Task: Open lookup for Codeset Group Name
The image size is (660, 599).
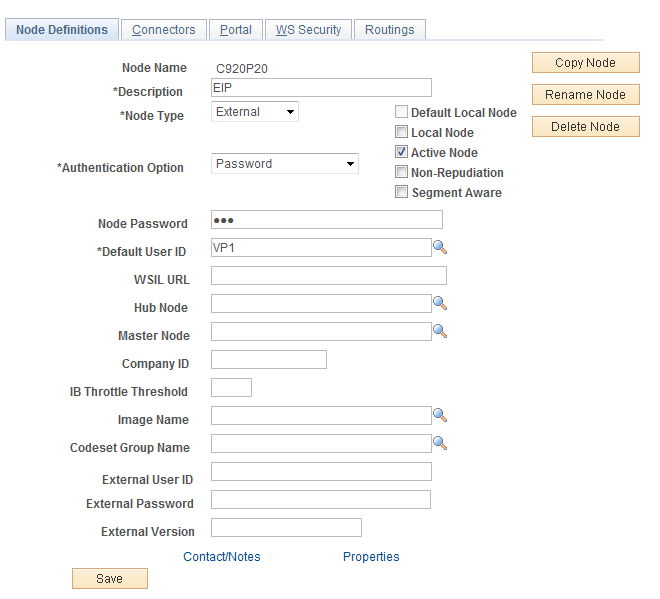Action: [x=440, y=443]
